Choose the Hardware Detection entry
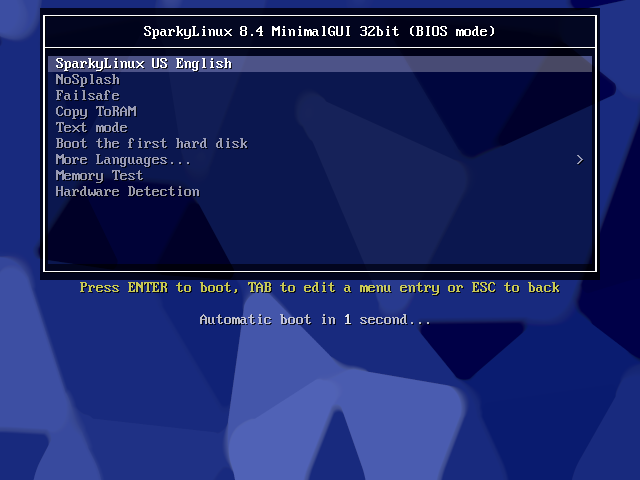 tap(320, 191)
